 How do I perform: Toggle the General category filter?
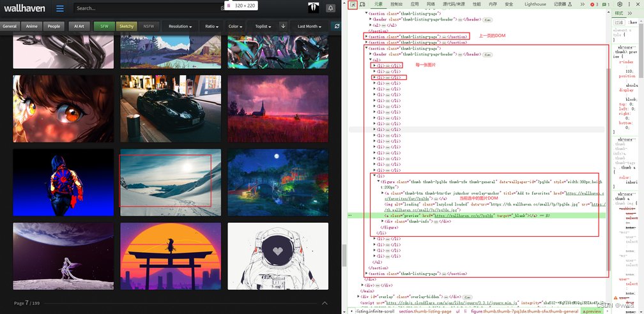(x=10, y=26)
